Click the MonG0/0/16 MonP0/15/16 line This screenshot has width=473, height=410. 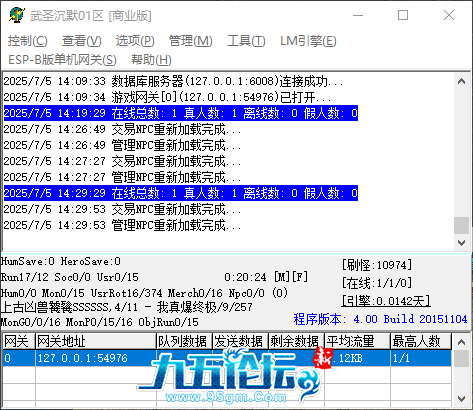(x=99, y=322)
